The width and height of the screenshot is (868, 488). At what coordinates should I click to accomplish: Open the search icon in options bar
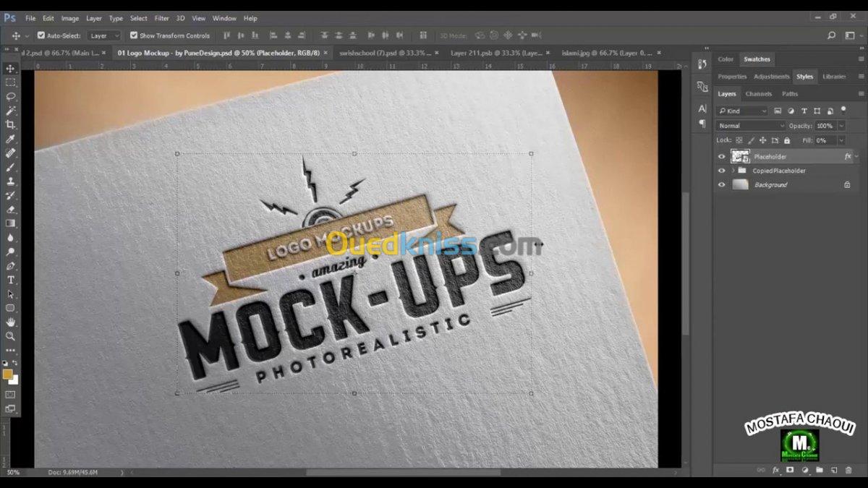832,35
